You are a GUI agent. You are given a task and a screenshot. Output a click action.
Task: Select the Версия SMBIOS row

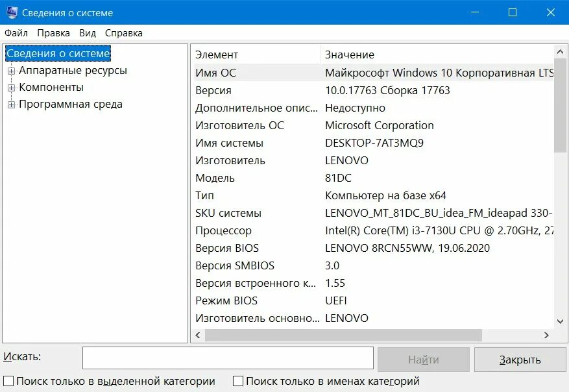click(374, 265)
